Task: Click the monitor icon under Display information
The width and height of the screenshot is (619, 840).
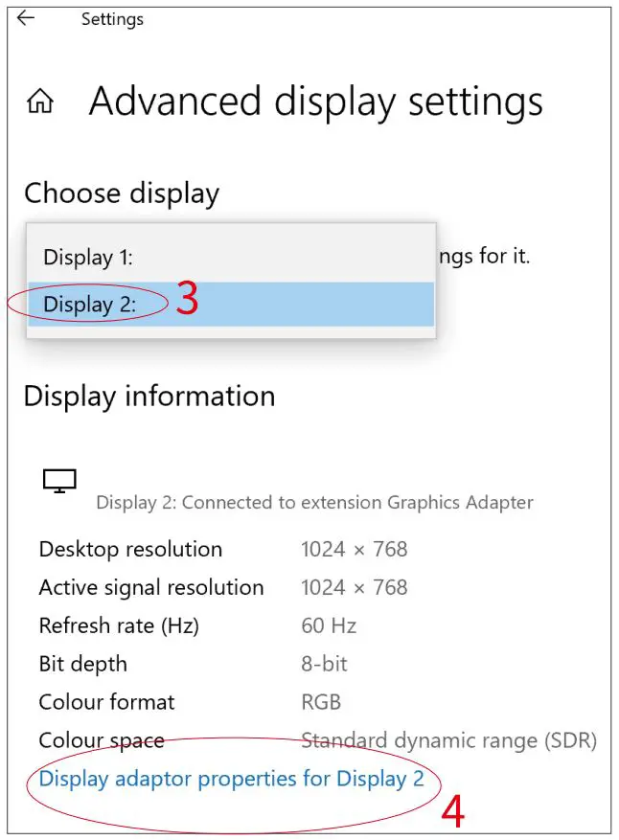Action: 58,480
